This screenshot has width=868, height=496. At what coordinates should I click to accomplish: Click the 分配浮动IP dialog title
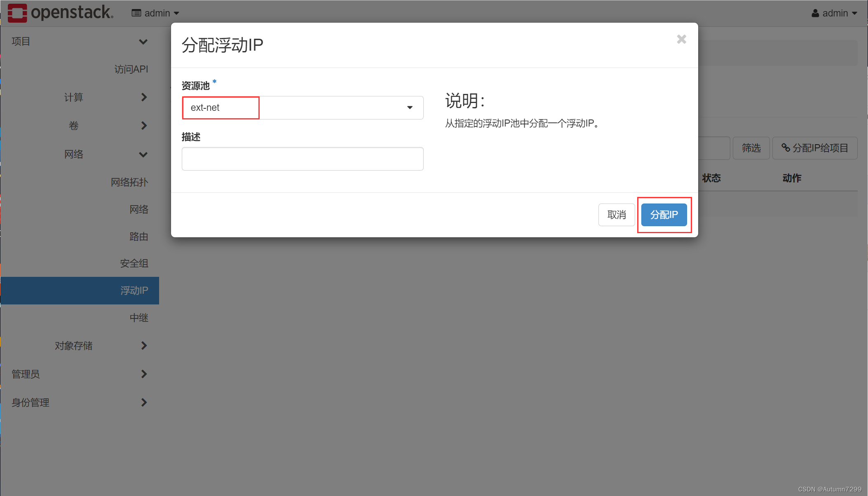tap(222, 45)
